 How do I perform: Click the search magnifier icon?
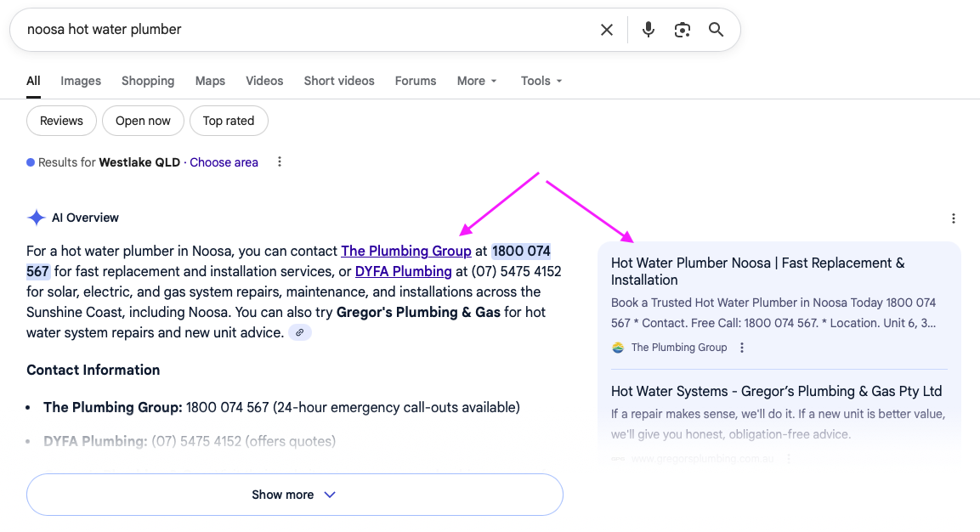click(715, 29)
